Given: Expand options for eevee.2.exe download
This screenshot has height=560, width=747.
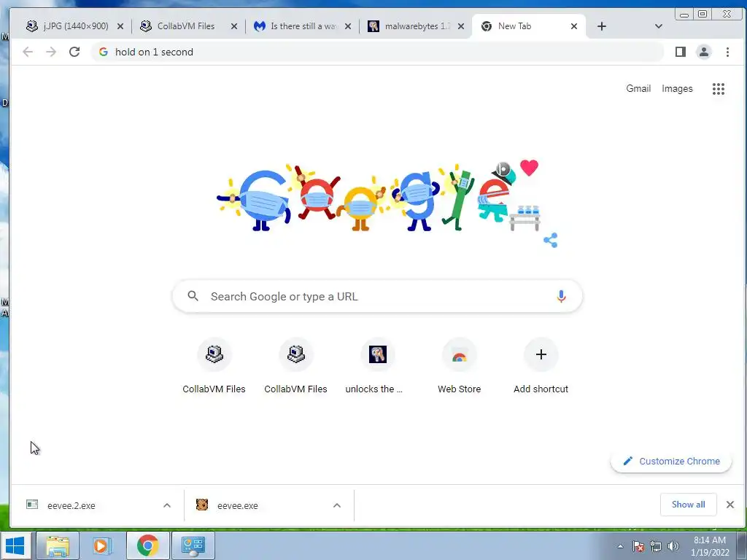Looking at the screenshot, I should click(x=167, y=505).
